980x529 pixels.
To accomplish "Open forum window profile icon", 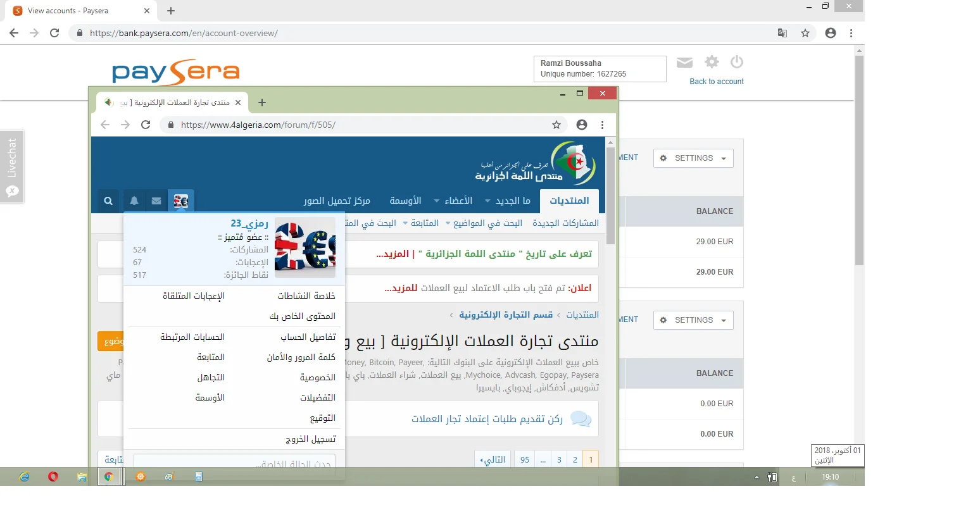I will 582,125.
